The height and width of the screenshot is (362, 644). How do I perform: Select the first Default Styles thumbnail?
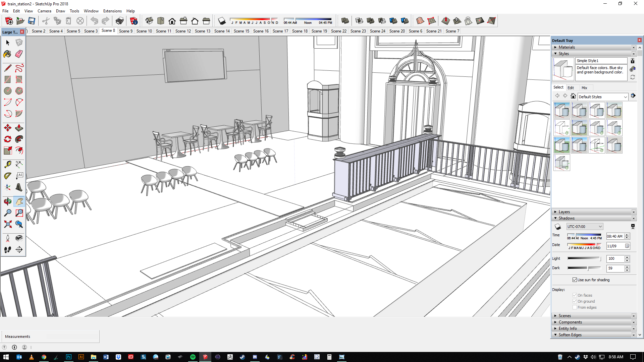coord(562,110)
